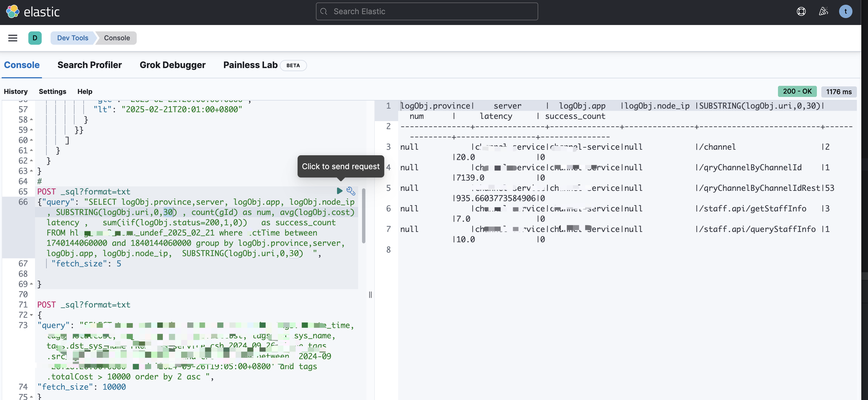This screenshot has width=868, height=400.
Task: Click the POST _sql?format=txt on line 65
Action: coord(84,191)
